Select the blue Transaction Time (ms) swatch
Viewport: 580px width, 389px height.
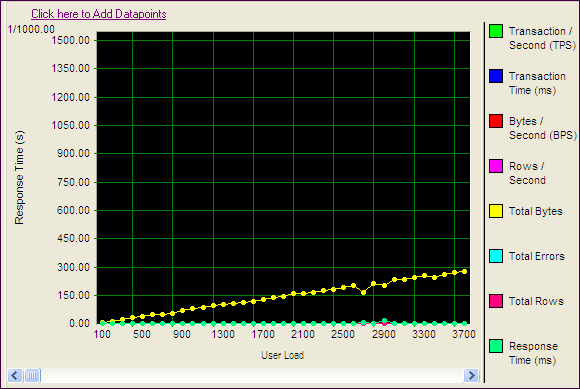[x=496, y=76]
